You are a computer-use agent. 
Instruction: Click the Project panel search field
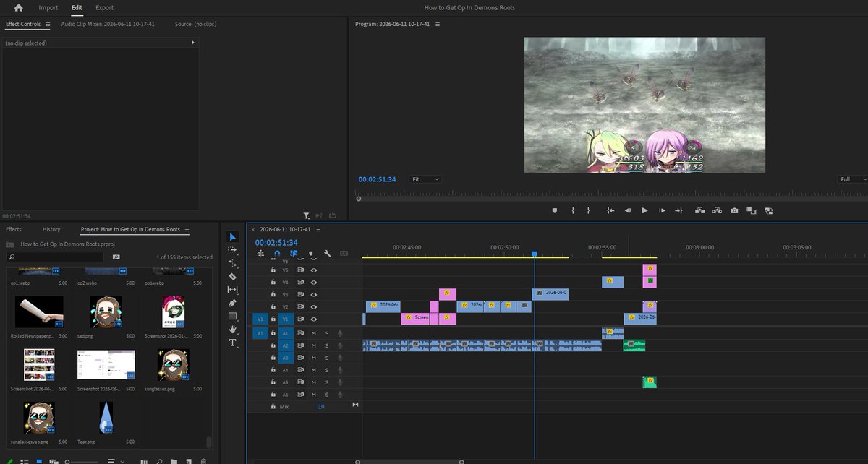coord(56,257)
